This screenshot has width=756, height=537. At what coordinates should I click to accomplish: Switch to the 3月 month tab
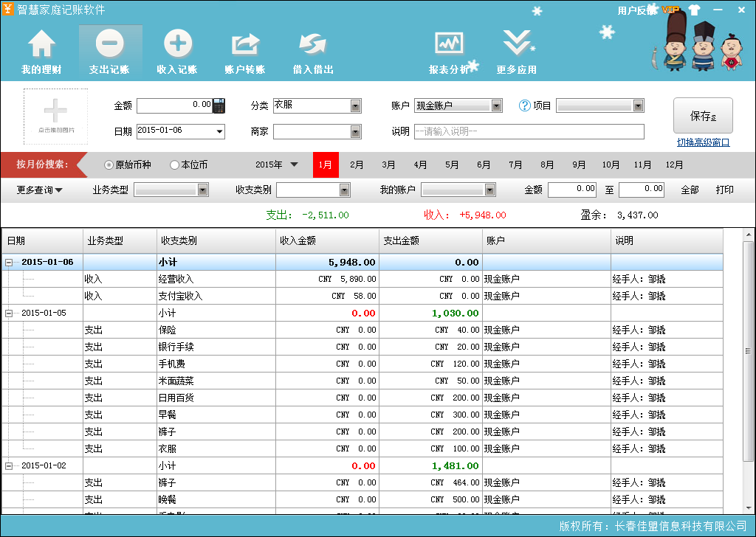[388, 165]
